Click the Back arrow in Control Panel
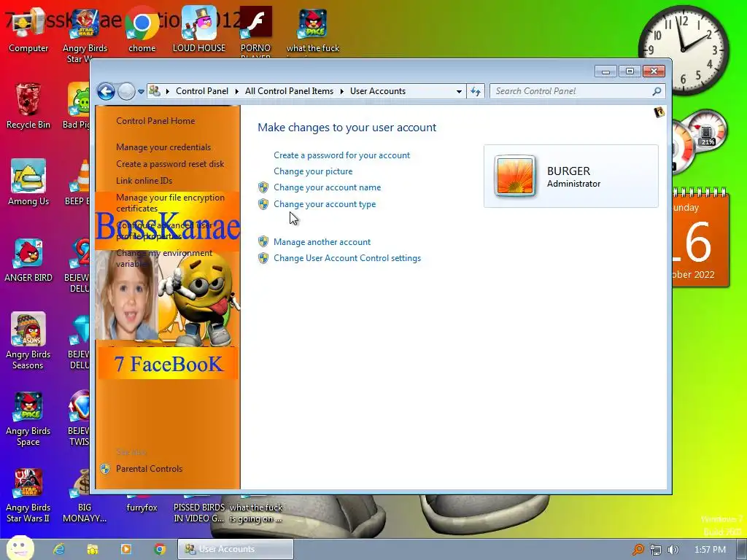 (x=107, y=91)
